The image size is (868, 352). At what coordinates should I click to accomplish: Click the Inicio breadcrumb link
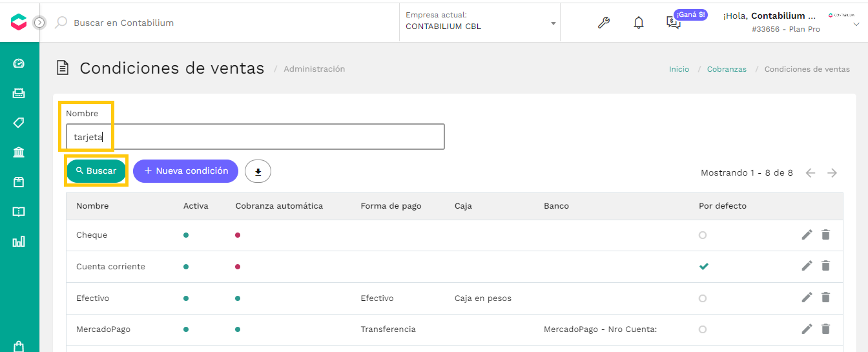pyautogui.click(x=679, y=69)
